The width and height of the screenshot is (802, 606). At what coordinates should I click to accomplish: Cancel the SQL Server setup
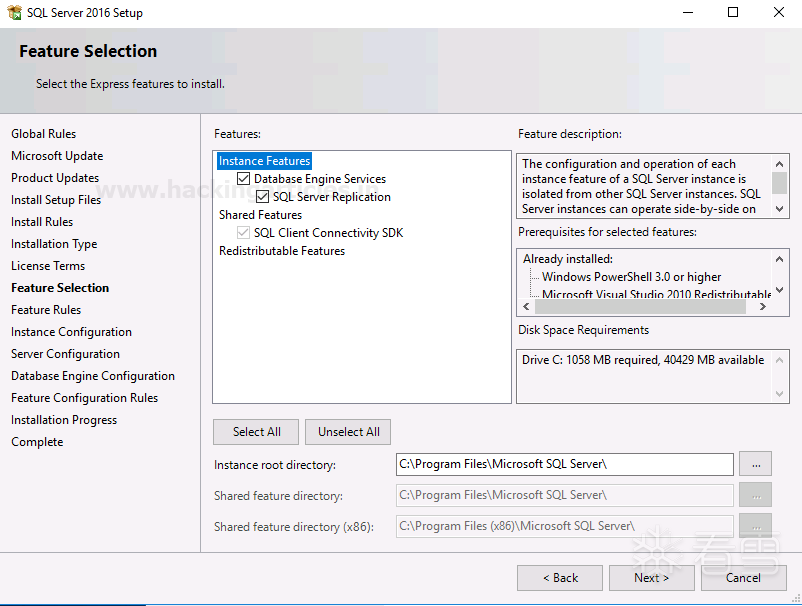click(x=744, y=578)
